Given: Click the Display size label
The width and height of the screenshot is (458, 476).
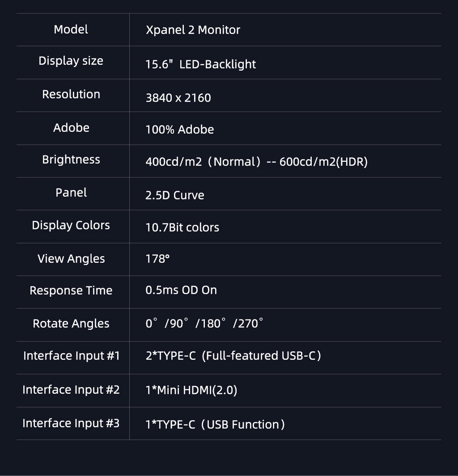Looking at the screenshot, I should tap(71, 61).
